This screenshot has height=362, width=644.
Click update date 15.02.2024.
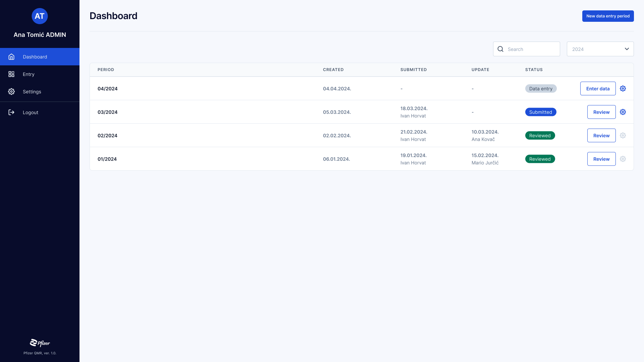[485, 155]
